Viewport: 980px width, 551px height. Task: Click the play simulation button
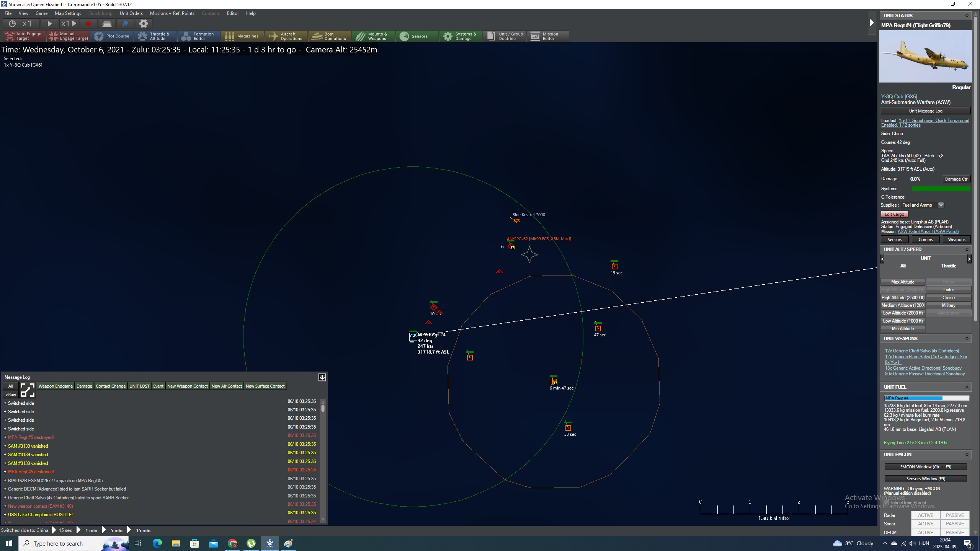[49, 24]
